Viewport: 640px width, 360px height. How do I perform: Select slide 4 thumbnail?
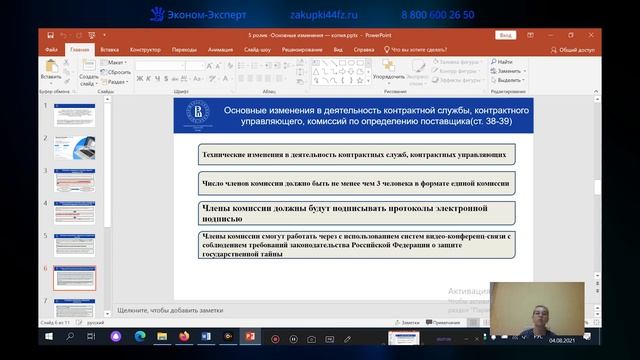coord(74,213)
